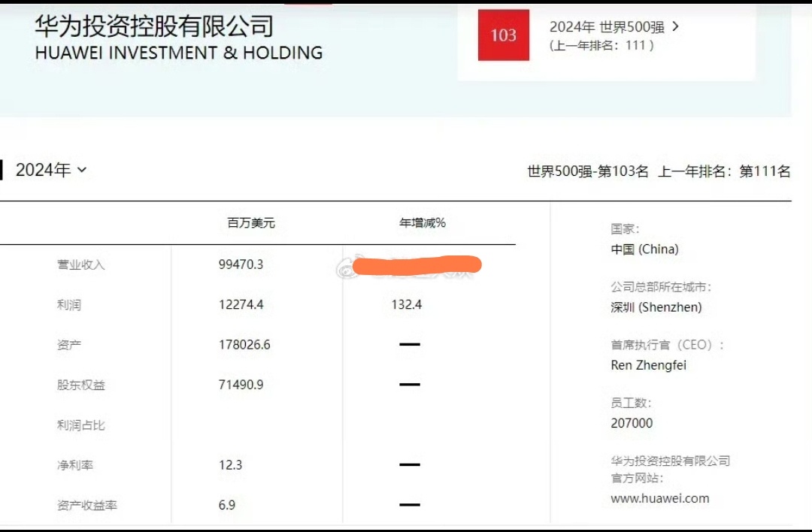Click revenue value 99470.3
The image size is (812, 532).
241,264
